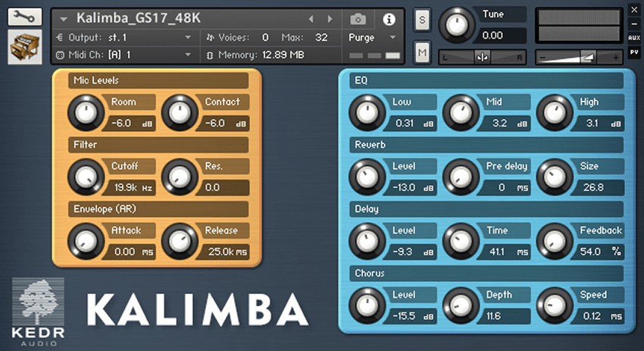Adjust the pan slider L-R
The height and width of the screenshot is (351, 644).
pos(483,58)
